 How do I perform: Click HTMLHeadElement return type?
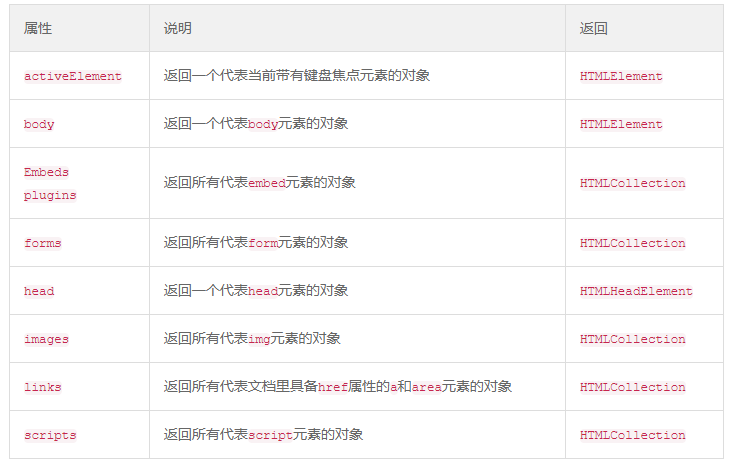[636, 291]
